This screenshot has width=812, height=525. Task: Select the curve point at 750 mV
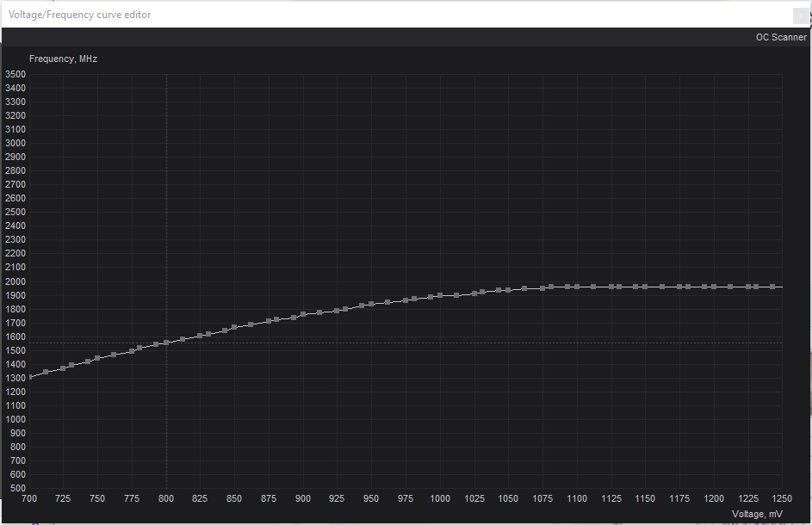coord(96,359)
